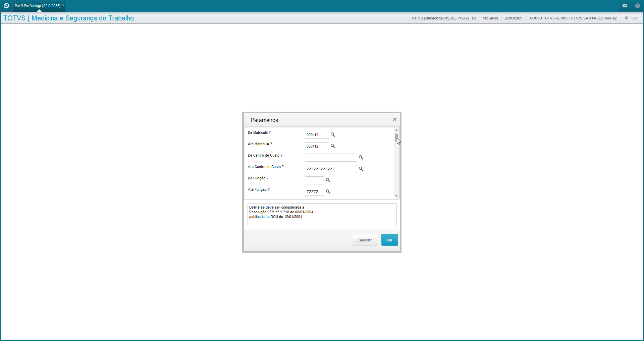Open lookup for De Centro de Custo
Screen dimensions: 644x341
click(361, 158)
